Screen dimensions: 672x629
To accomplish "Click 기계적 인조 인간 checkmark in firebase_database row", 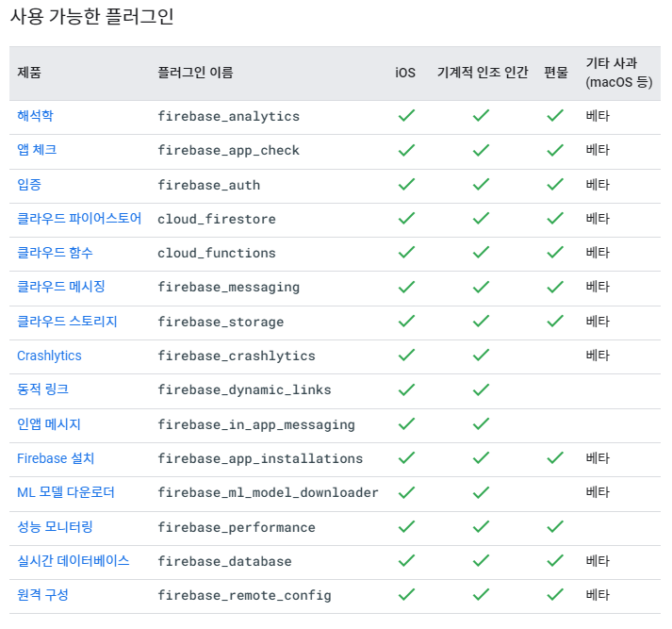I will tap(481, 560).
